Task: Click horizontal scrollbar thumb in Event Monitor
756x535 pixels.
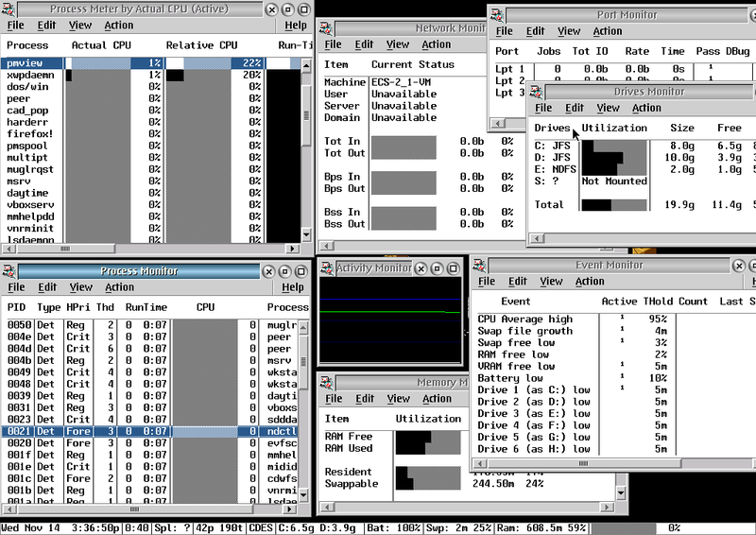Action: pos(583,463)
